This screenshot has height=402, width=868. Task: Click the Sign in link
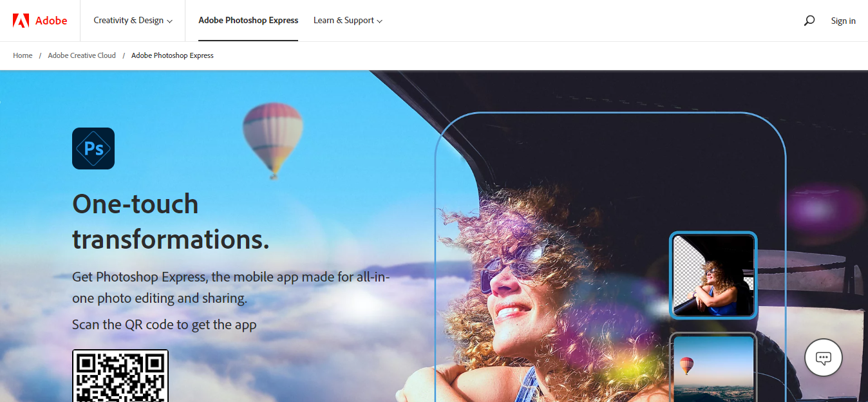(843, 21)
